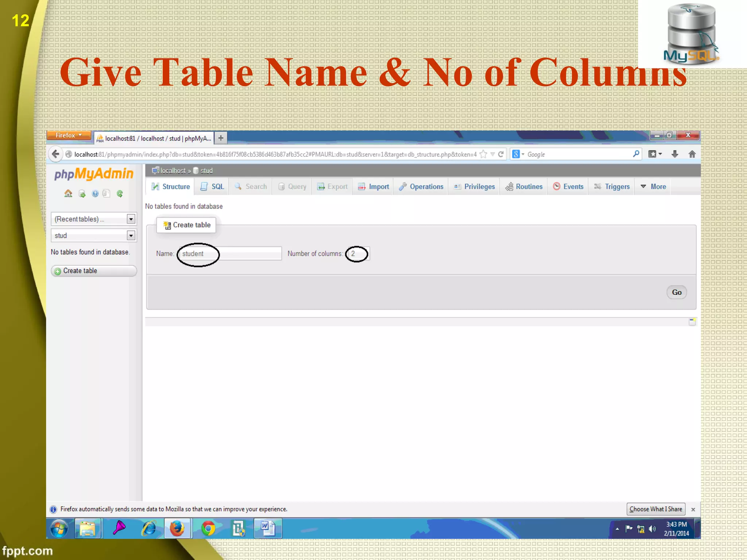The width and height of the screenshot is (747, 560).
Task: Click the search magnifier in Google box
Action: point(636,154)
